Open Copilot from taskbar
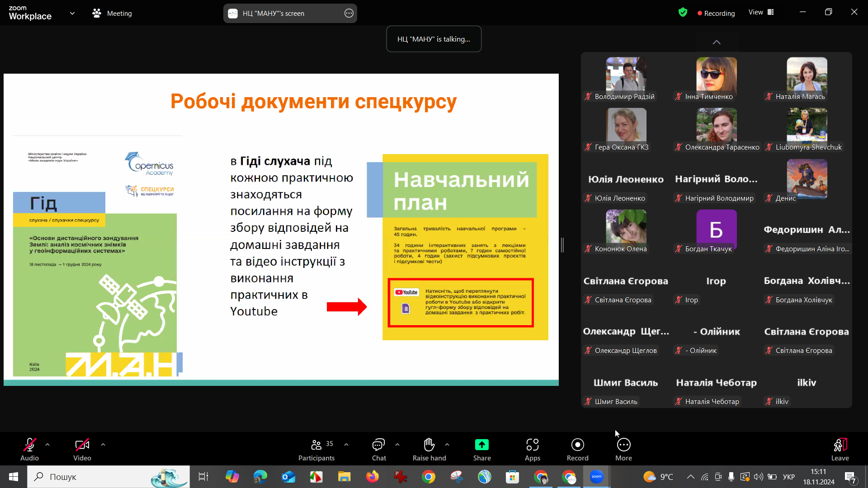This screenshot has width=868, height=488. [x=232, y=477]
